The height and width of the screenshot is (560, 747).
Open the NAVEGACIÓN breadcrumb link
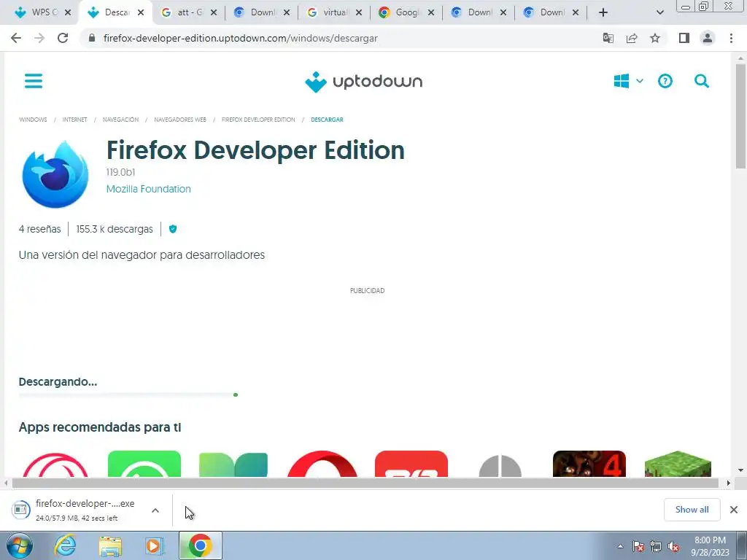pyautogui.click(x=120, y=120)
